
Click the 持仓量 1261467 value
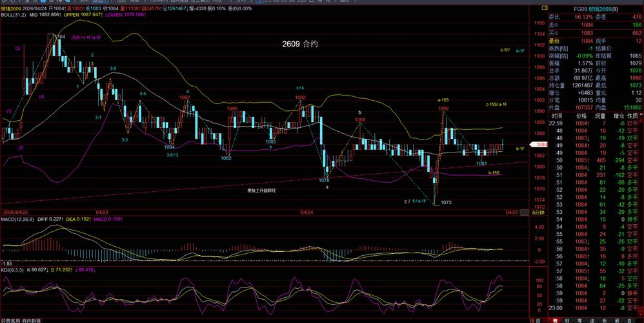[x=583, y=85]
